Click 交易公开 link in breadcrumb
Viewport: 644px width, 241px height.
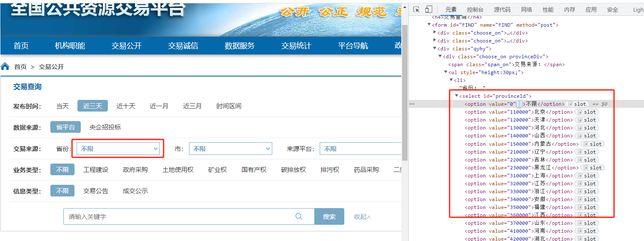coord(51,67)
